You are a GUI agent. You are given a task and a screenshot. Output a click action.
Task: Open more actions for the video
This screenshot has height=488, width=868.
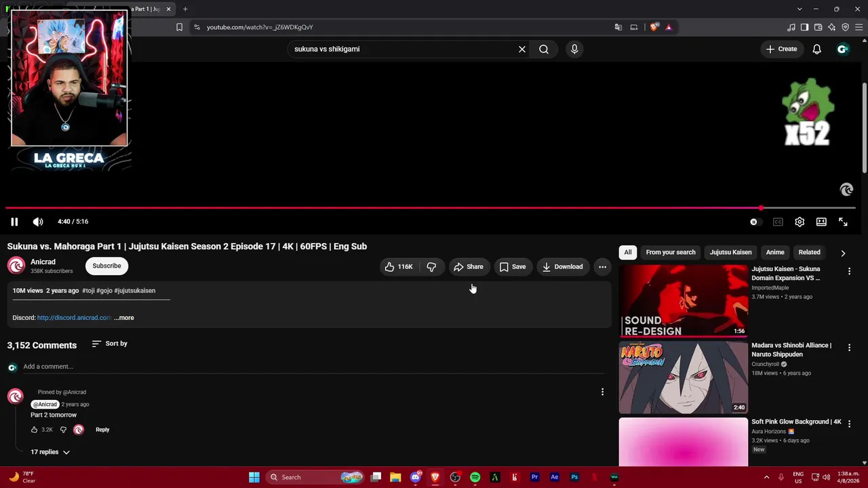pos(602,267)
